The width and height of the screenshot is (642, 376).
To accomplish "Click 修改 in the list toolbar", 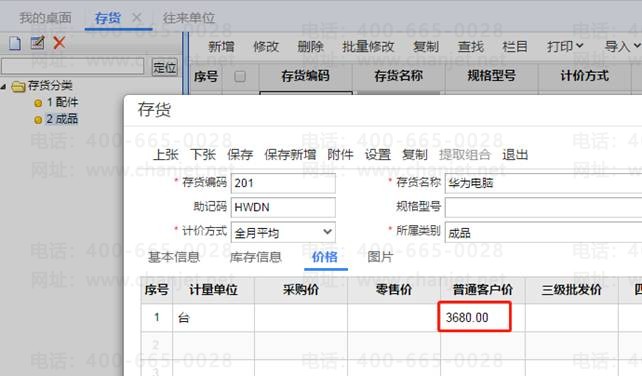I will click(x=266, y=47).
